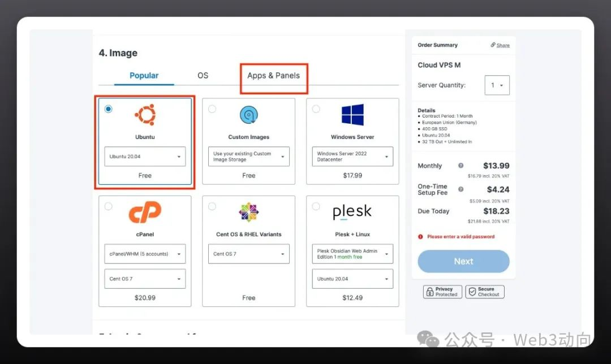Screen dimensions: 611x364
Task: Open the Ubuntu 20.04 version dropdown
Action: click(145, 157)
